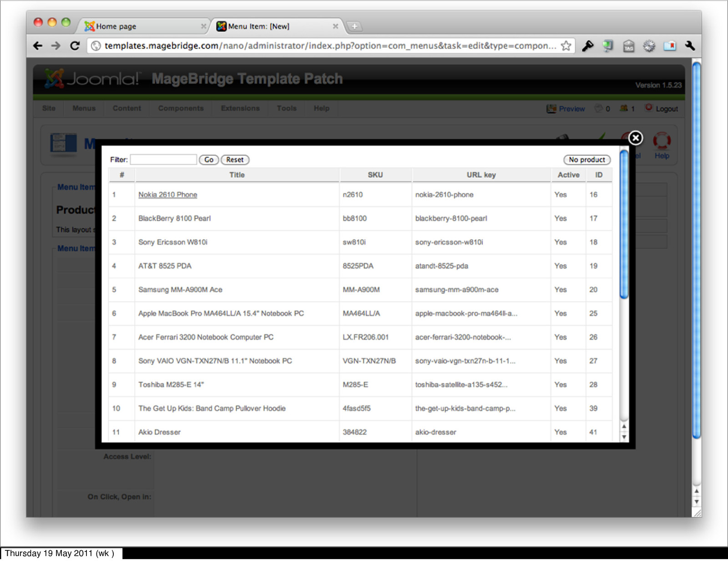
Task: Click the Go filter button
Action: tap(209, 160)
